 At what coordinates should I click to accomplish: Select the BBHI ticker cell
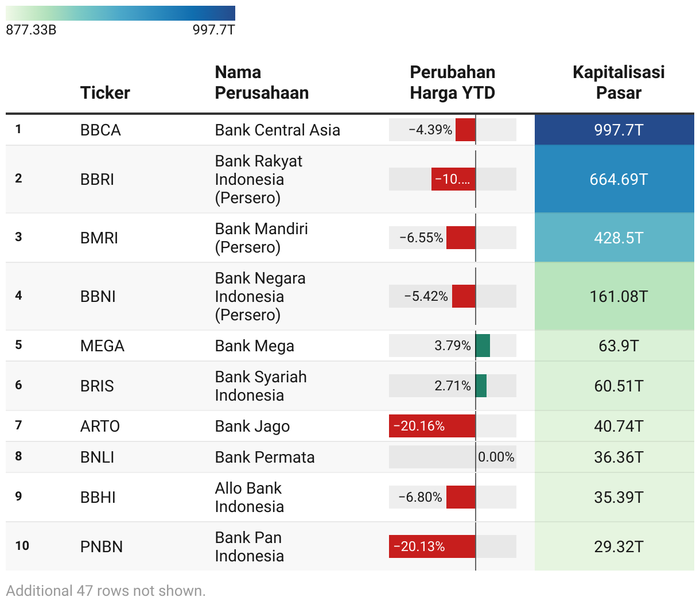[x=98, y=498]
